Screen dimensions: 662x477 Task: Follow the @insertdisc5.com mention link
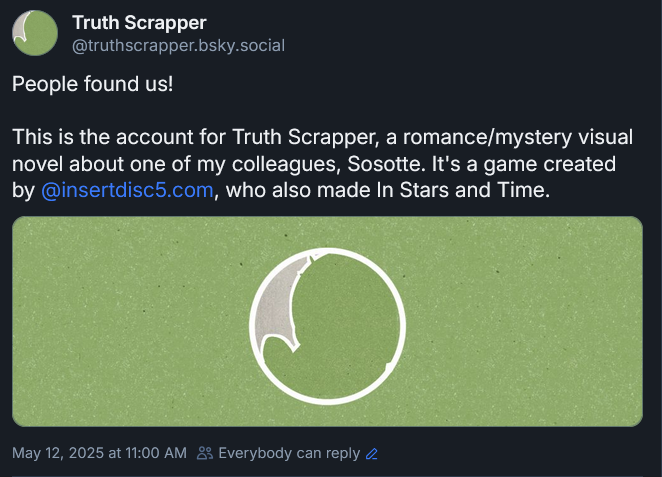[127, 190]
